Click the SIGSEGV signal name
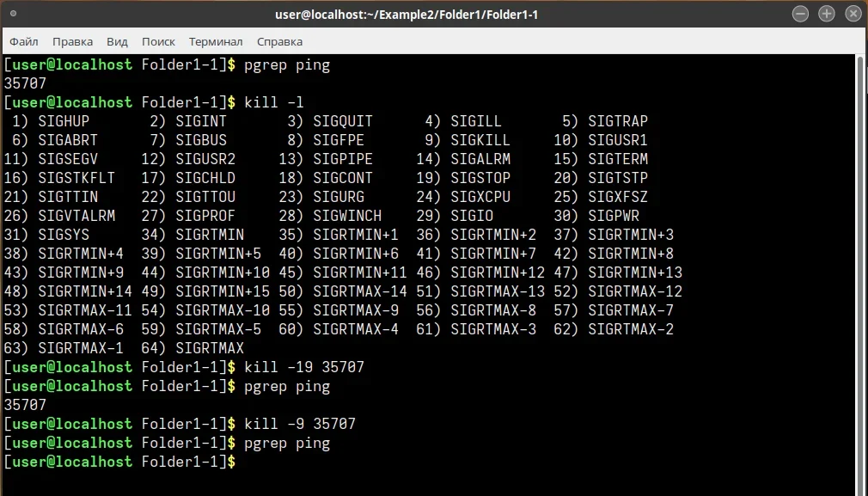The image size is (868, 496). [x=68, y=159]
